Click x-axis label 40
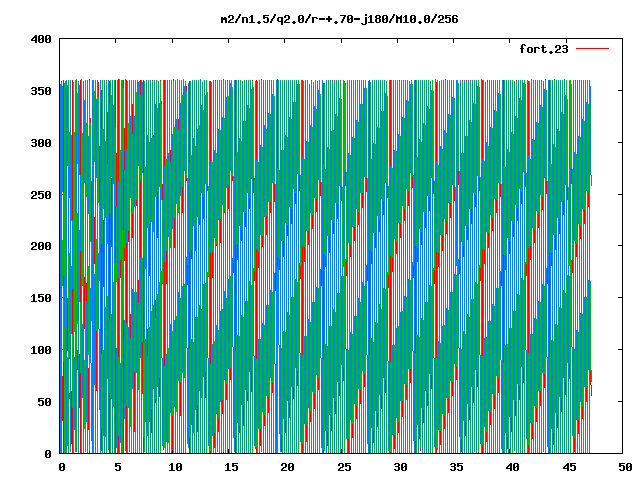 pyautogui.click(x=513, y=467)
